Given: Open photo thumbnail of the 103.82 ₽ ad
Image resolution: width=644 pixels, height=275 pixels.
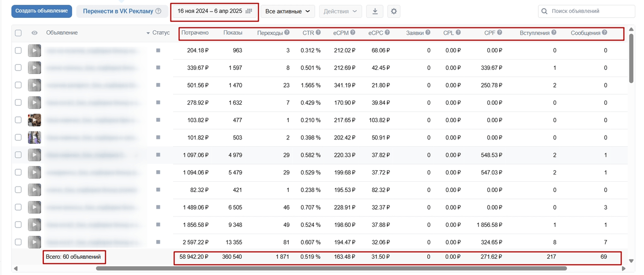Looking at the screenshot, I should click(34, 120).
